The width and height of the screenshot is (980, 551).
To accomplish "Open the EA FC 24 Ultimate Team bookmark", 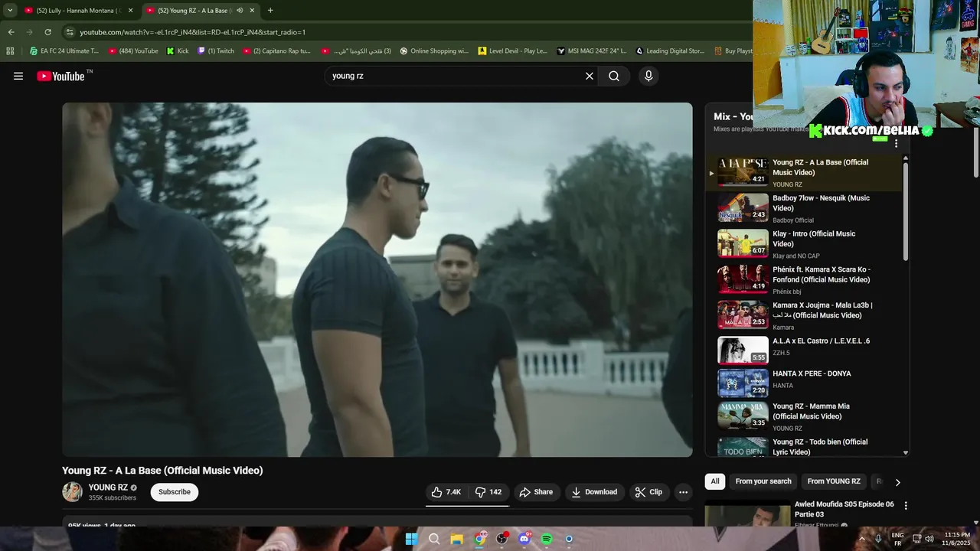I will pyautogui.click(x=64, y=51).
